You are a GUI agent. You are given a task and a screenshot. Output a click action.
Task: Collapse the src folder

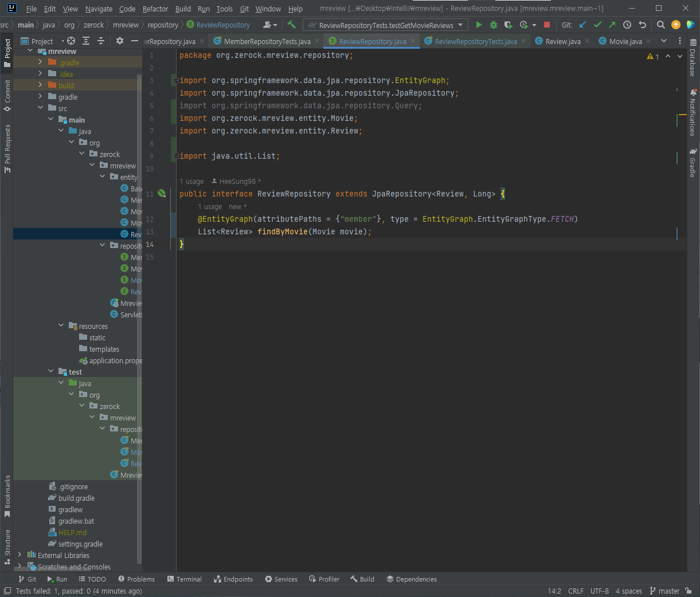point(40,108)
